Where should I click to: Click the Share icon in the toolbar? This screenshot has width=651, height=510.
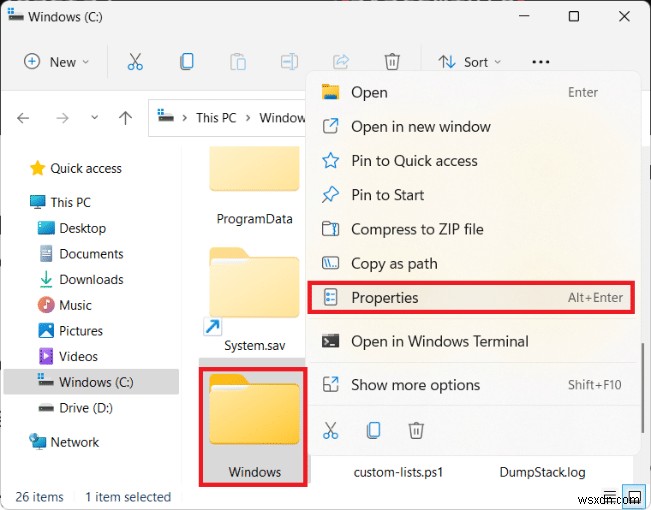click(341, 61)
